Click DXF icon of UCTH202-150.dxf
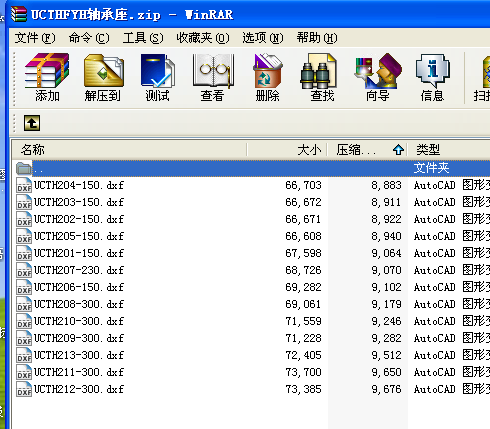The image size is (490, 429). point(24,219)
